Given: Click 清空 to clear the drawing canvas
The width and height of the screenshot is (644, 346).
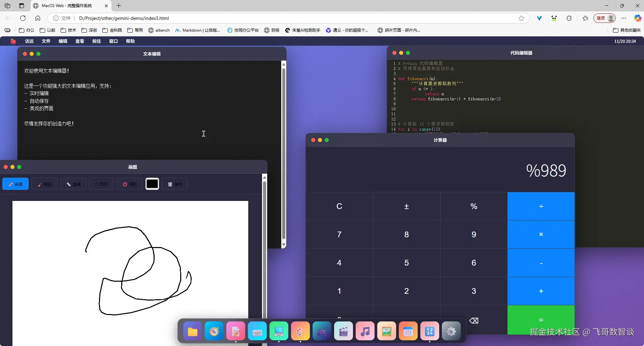Looking at the screenshot, I should (175, 184).
